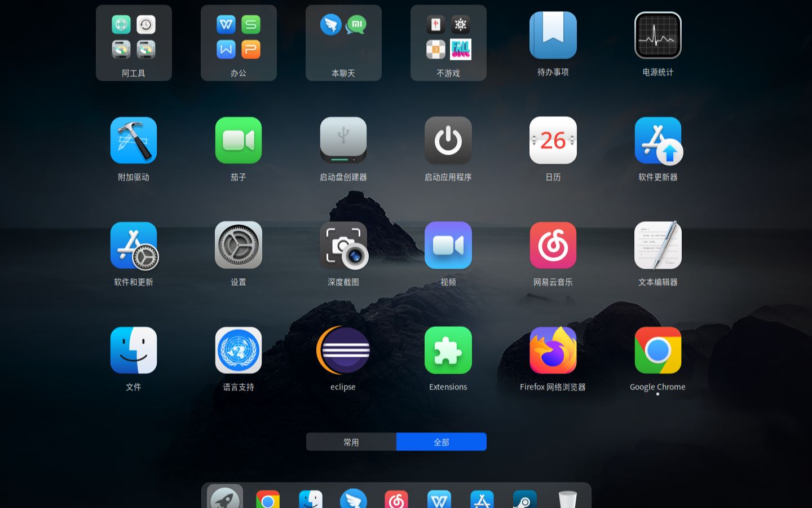Image resolution: width=812 pixels, height=508 pixels.
Task: Open WPS Office from the dock
Action: coord(439,499)
